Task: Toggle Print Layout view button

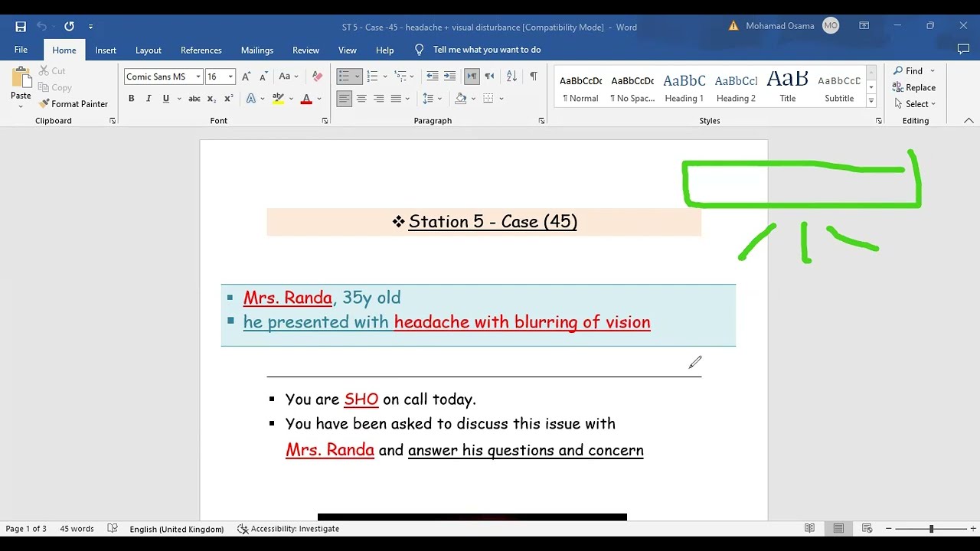Action: click(838, 529)
